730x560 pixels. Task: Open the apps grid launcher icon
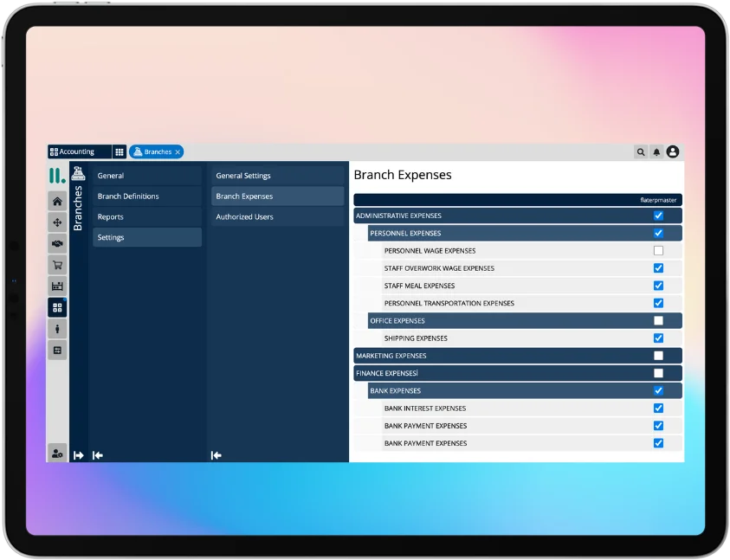click(120, 152)
